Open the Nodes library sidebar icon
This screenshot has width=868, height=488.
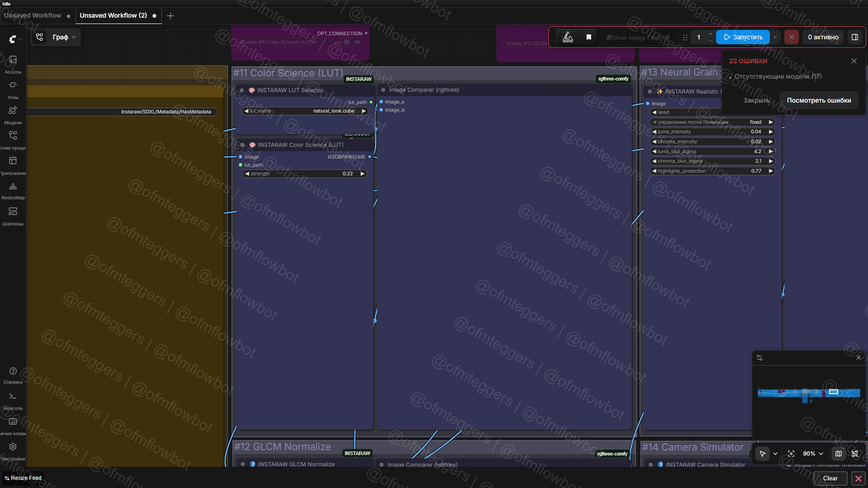click(13, 89)
